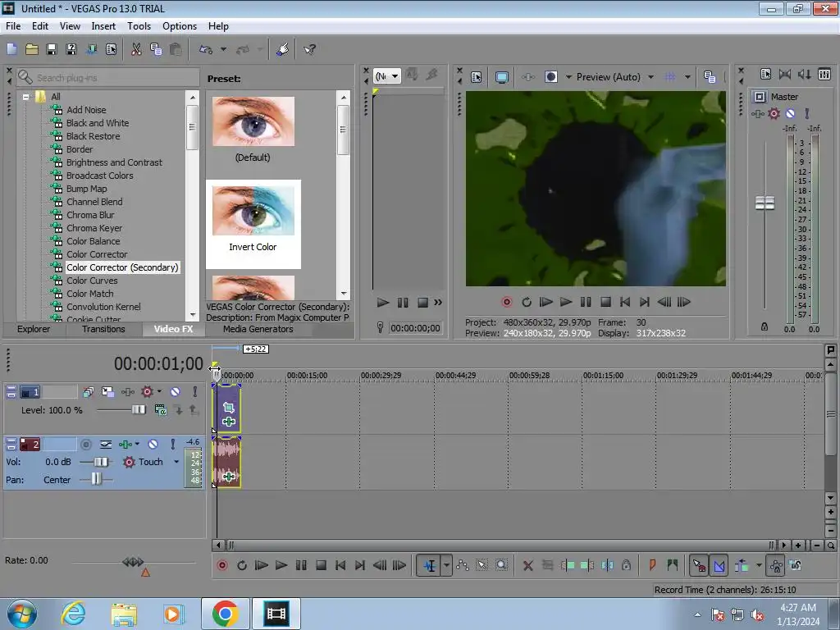Click the Dim Output icon in mixer
Viewport: 840px width, 630px height.
click(804, 74)
